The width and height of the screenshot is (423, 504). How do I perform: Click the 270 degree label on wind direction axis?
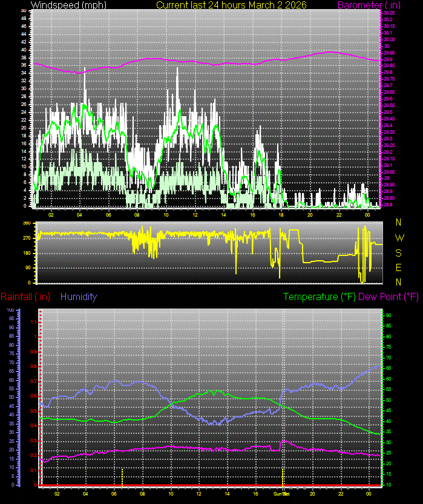(27, 238)
